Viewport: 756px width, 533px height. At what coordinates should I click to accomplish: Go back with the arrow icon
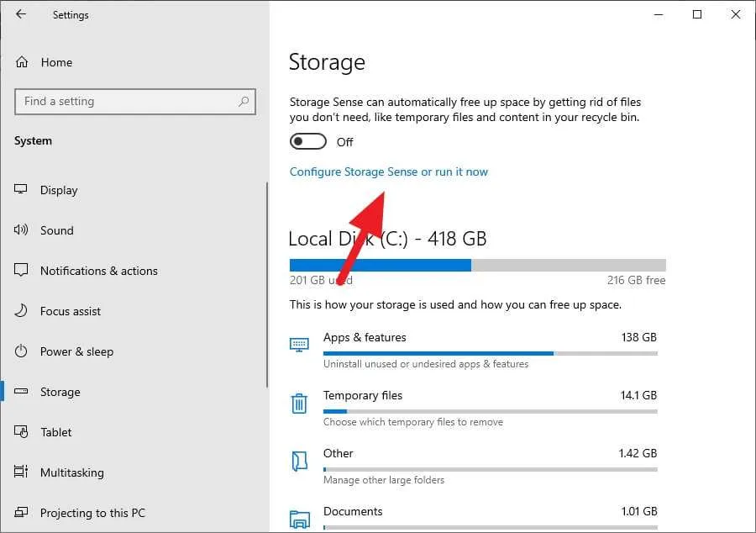[21, 14]
